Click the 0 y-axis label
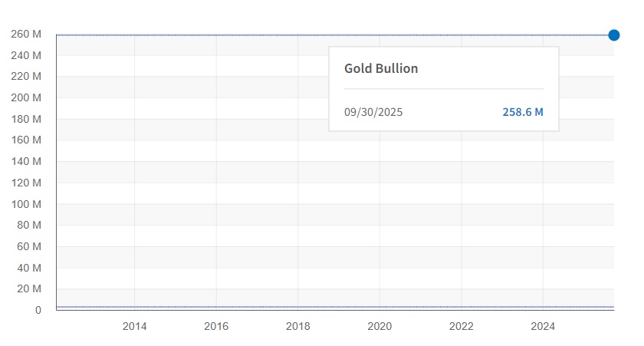 38,310
